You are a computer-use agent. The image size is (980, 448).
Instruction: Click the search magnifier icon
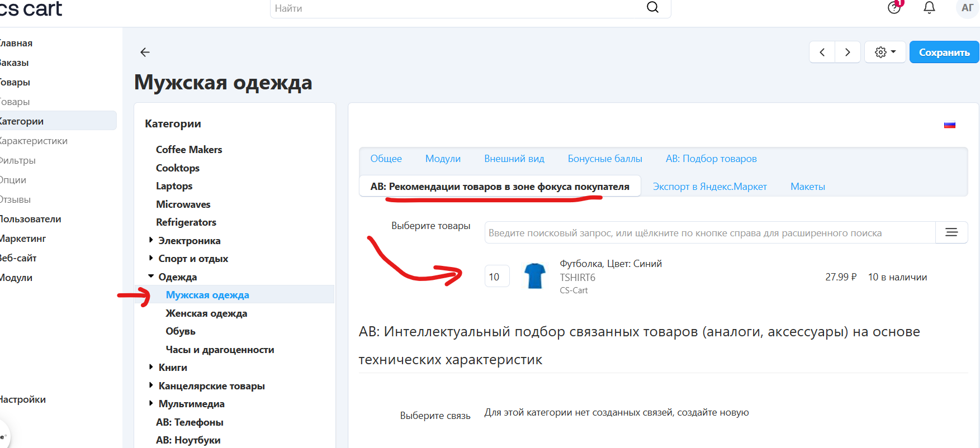click(652, 7)
